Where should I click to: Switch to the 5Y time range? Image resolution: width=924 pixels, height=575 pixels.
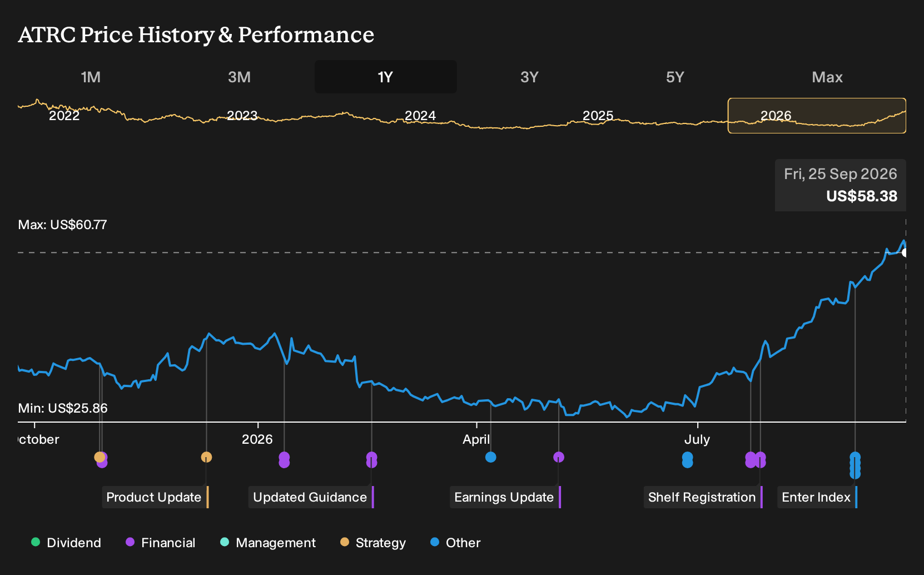pos(675,77)
